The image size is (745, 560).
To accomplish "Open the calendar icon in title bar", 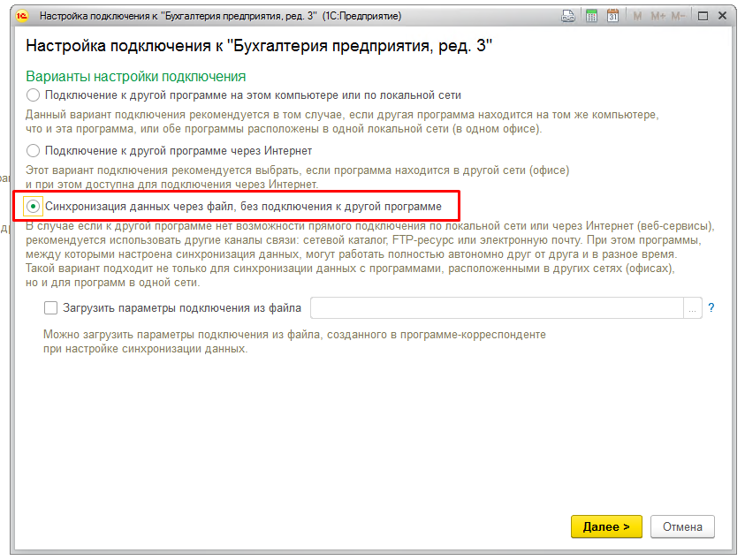I will pyautogui.click(x=613, y=16).
